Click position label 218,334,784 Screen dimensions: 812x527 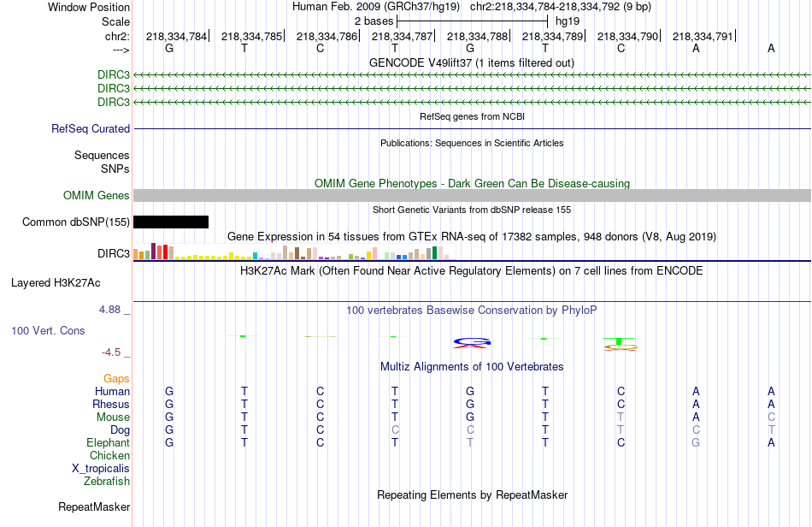click(x=176, y=36)
